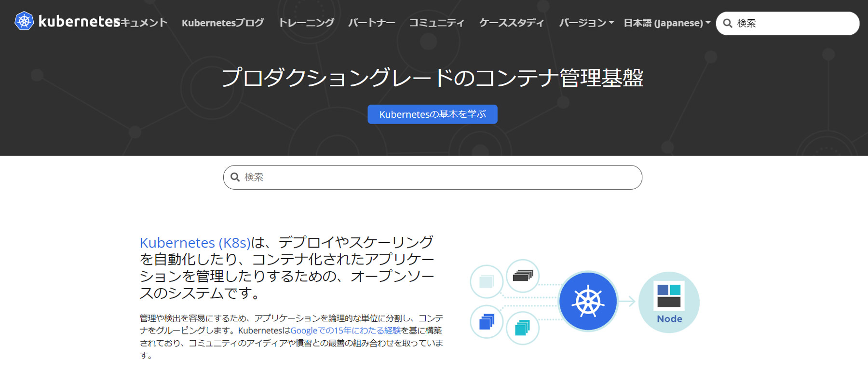Click the arrow pointing to Node

coord(627,301)
